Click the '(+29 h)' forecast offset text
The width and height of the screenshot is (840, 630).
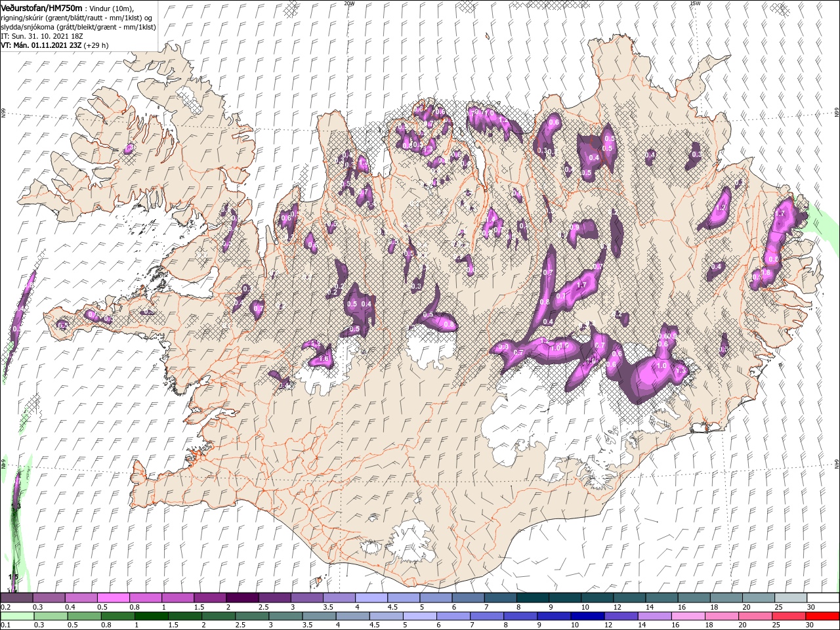96,45
